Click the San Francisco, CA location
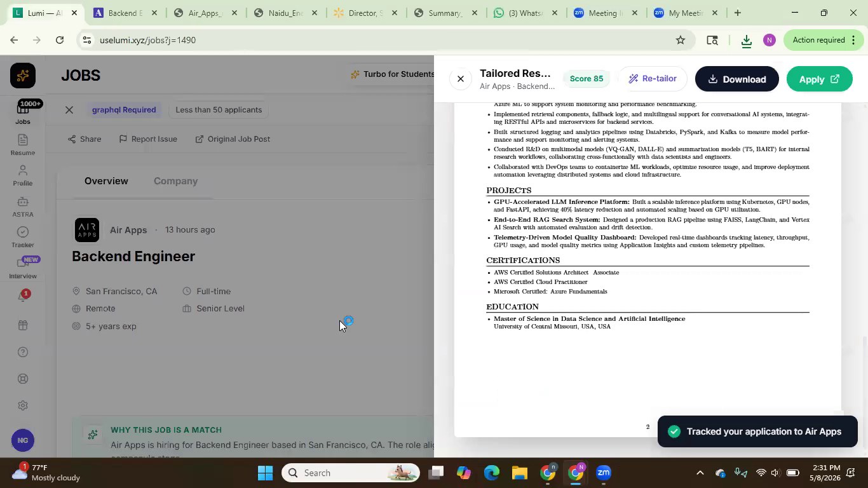This screenshot has height=488, width=868. click(x=121, y=292)
